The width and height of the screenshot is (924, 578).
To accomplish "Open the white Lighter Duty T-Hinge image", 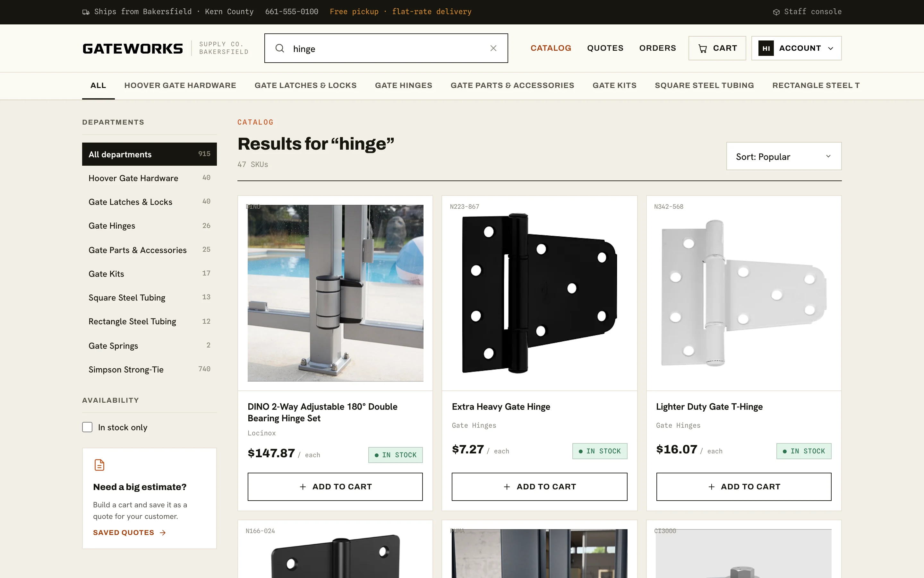I will [743, 293].
